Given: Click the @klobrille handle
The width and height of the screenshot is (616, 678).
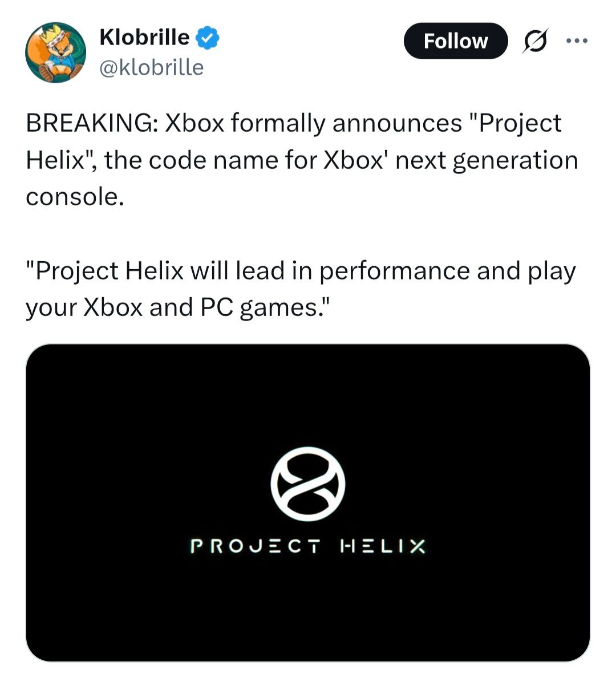Looking at the screenshot, I should (151, 67).
